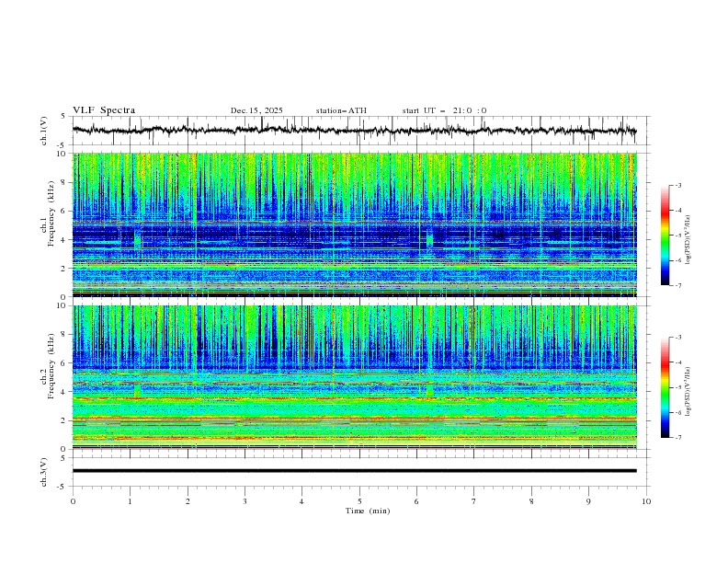This screenshot has height=563, width=728.
Task: Click the "ch.3(V)" waveform axis label
Action: (x=44, y=472)
